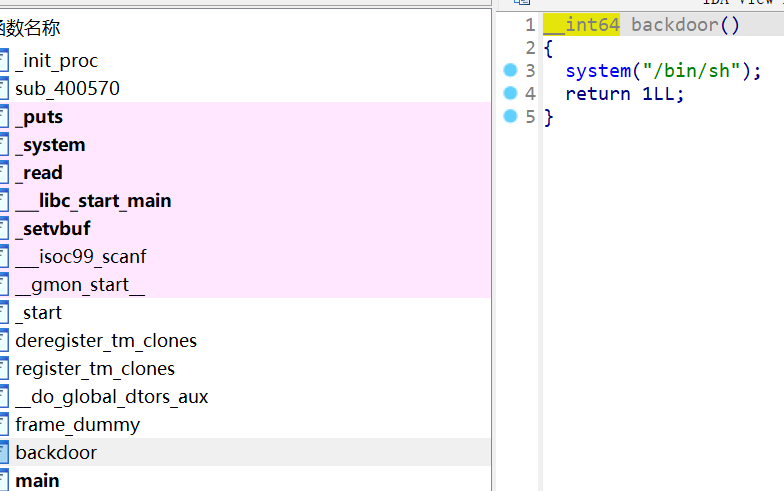
Task: Click the function icon beside _read
Action: click(x=4, y=172)
